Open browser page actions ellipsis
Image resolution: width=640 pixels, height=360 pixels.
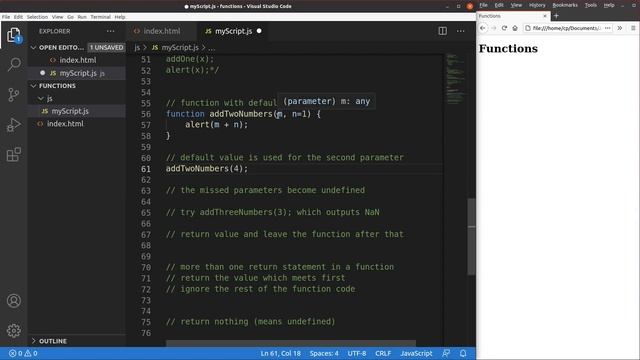click(607, 28)
